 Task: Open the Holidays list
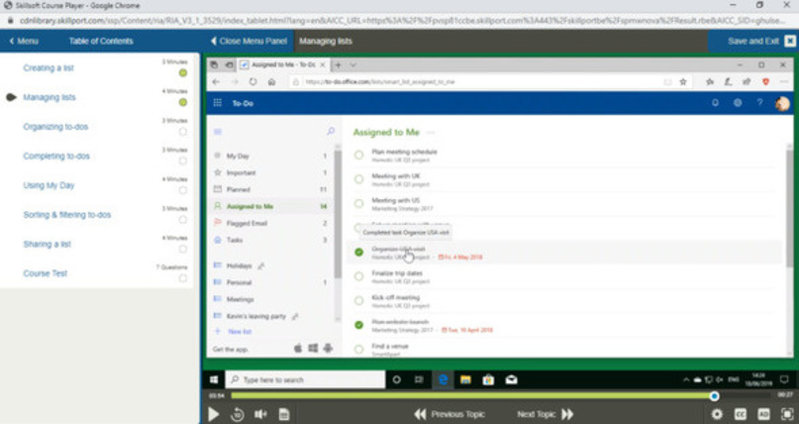(272, 266)
